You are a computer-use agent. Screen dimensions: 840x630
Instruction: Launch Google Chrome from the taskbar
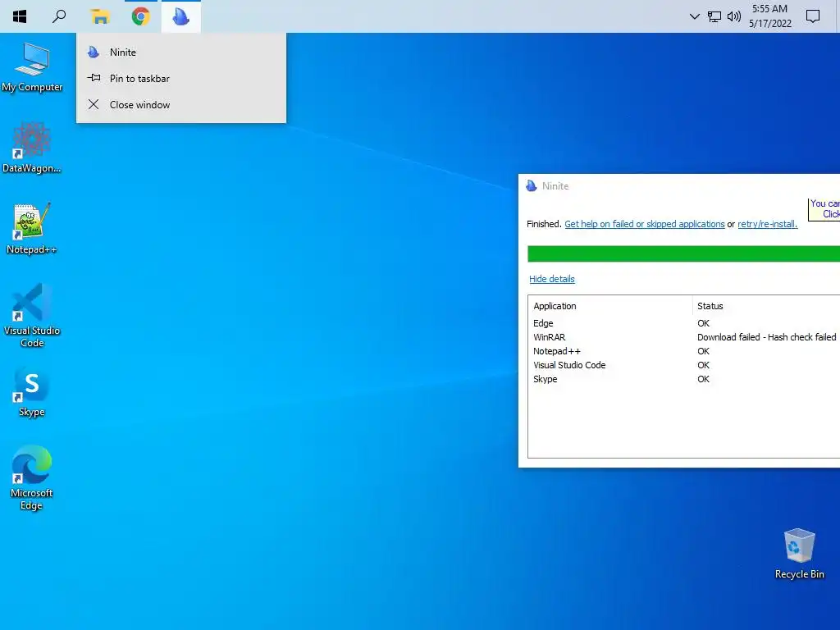pos(140,16)
